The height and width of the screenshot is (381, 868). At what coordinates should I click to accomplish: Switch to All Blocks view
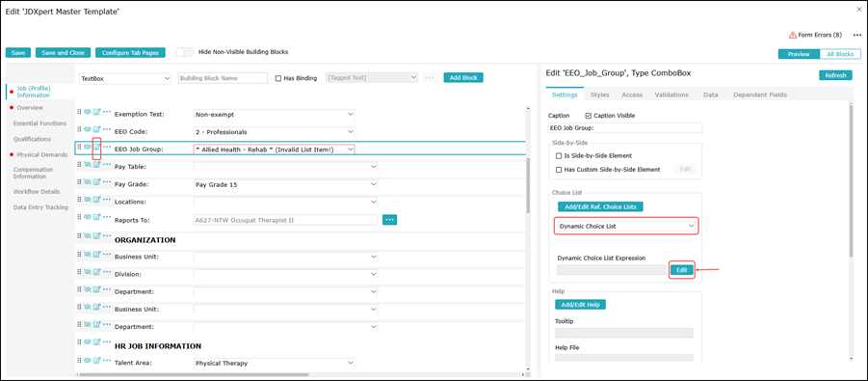[840, 54]
